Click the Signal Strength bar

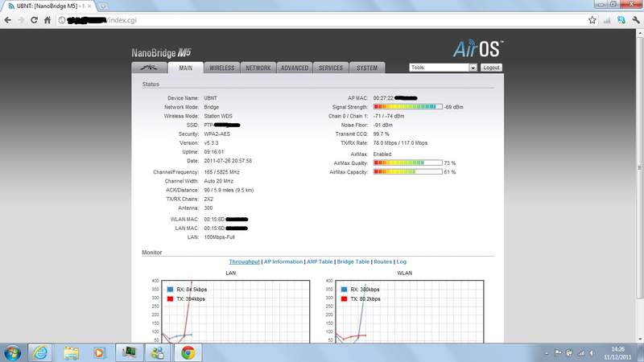[408, 107]
